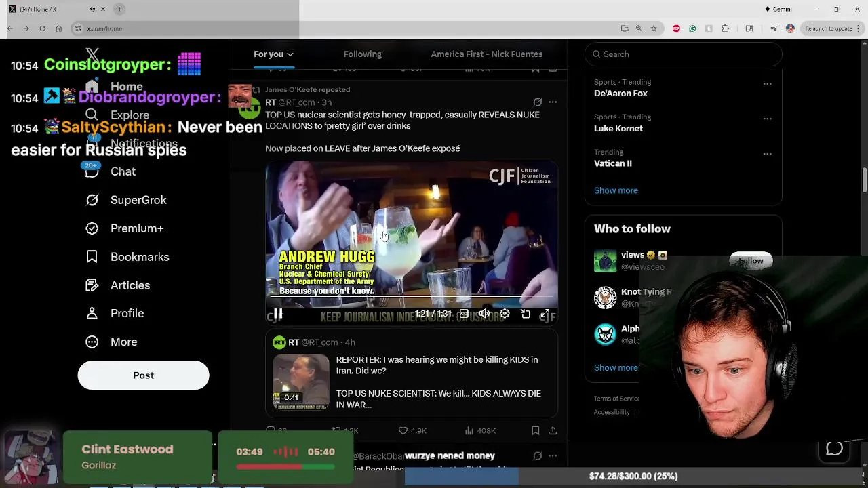Open the Chrome Extensions puzzle icon
The width and height of the screenshot is (868, 488).
726,28
